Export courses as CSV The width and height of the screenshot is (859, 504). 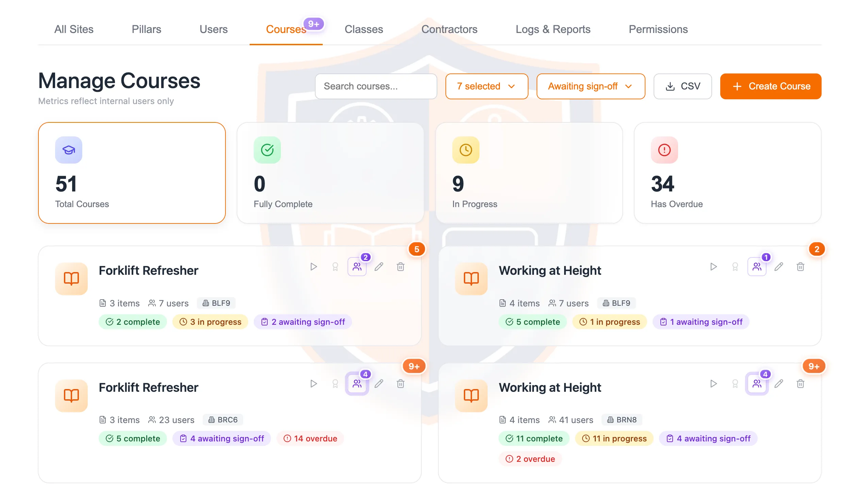[x=683, y=86]
